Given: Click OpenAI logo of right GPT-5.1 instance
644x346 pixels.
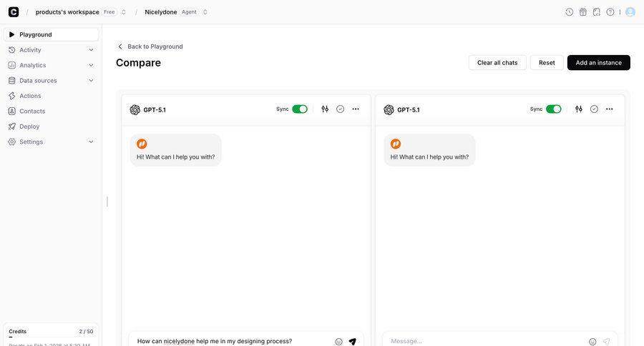Looking at the screenshot, I should pos(389,109).
